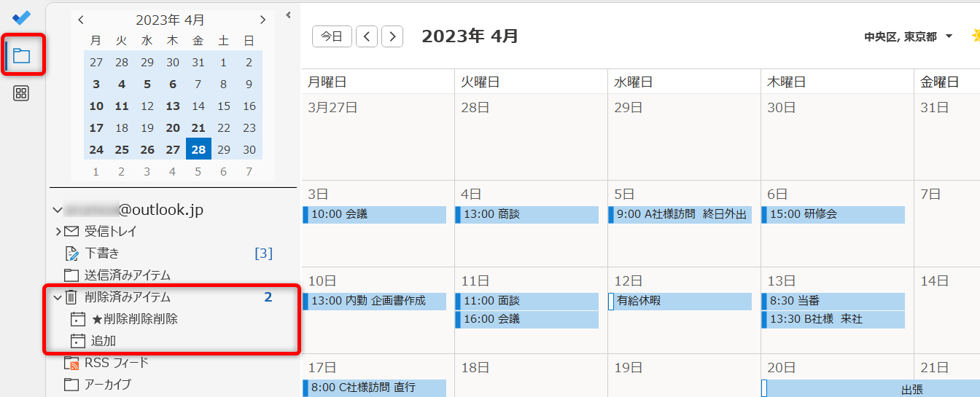Expand the 受信トレイ folder
This screenshot has width=980, height=397.
pos(58,232)
